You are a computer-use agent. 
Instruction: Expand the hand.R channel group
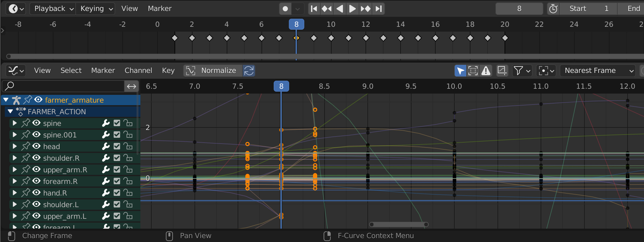(x=14, y=193)
